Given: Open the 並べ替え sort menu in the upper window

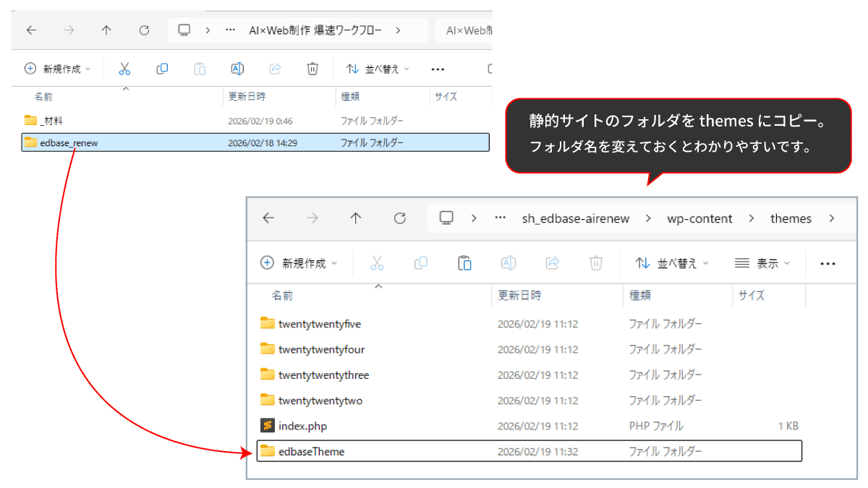Looking at the screenshot, I should tap(378, 69).
